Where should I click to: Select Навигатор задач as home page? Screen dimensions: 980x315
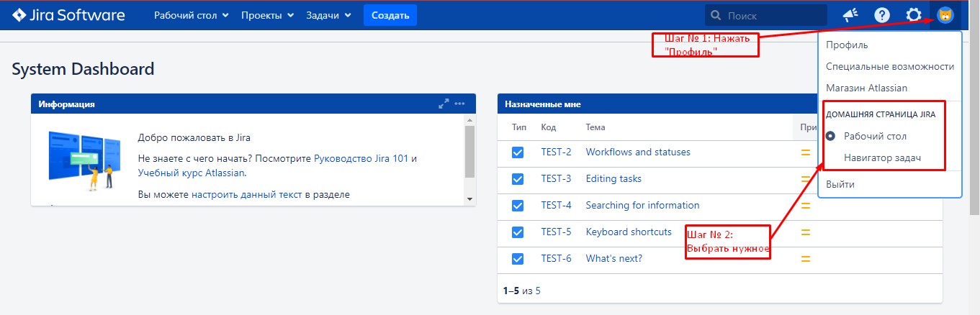[x=883, y=157]
